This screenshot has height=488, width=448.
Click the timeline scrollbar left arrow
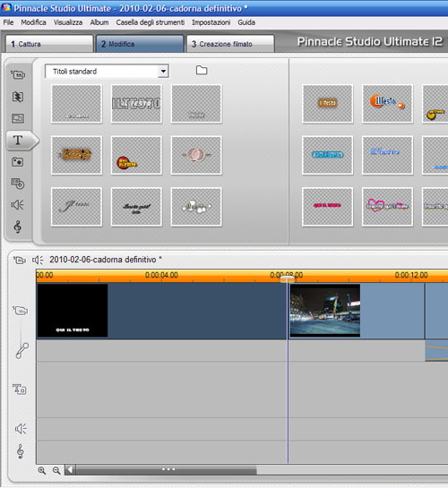(70, 469)
